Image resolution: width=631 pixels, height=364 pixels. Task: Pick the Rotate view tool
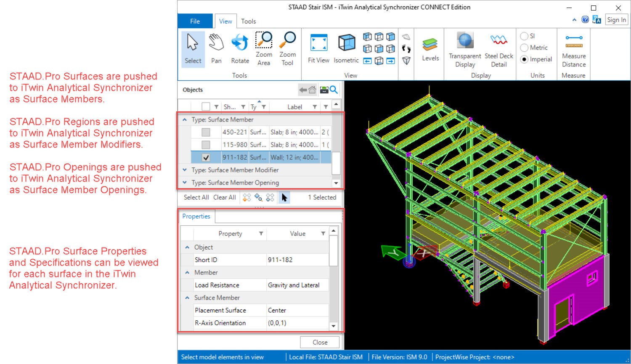point(240,49)
